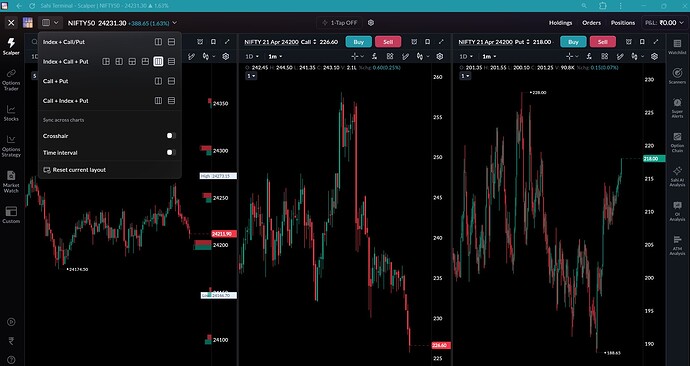Open 1D range dropdown on Put chart
Screen dimensions: 690x366
pos(466,56)
